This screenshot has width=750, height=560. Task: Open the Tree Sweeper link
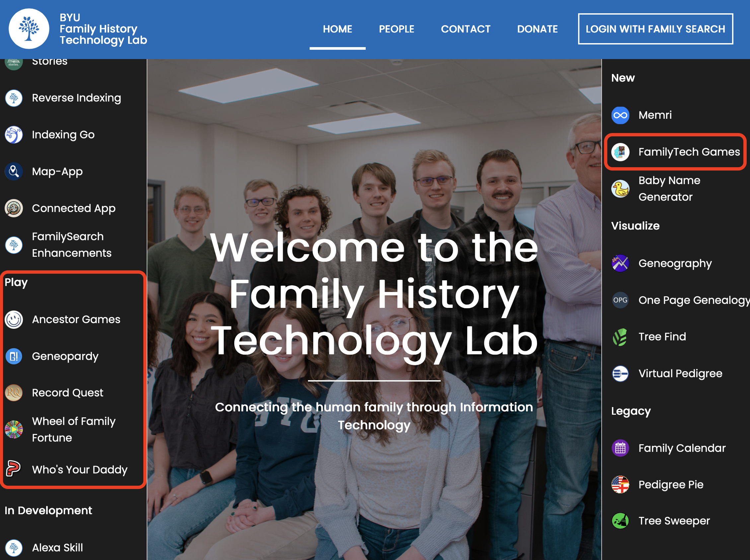674,521
